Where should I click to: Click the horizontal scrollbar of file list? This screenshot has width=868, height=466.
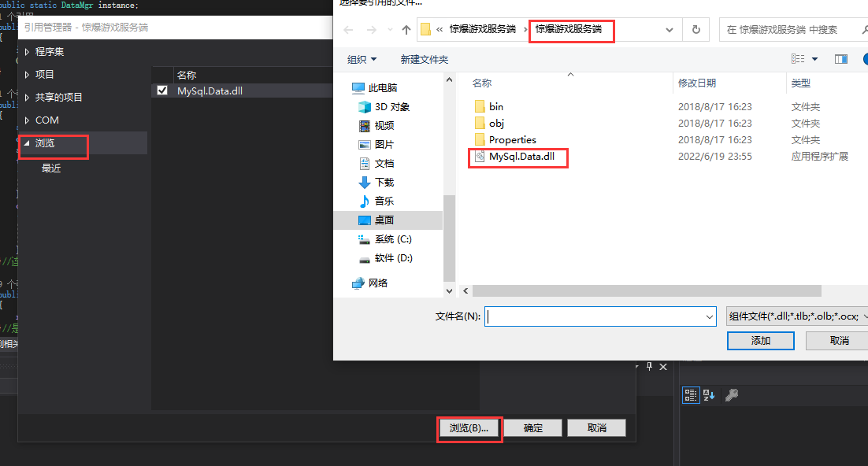(x=647, y=291)
